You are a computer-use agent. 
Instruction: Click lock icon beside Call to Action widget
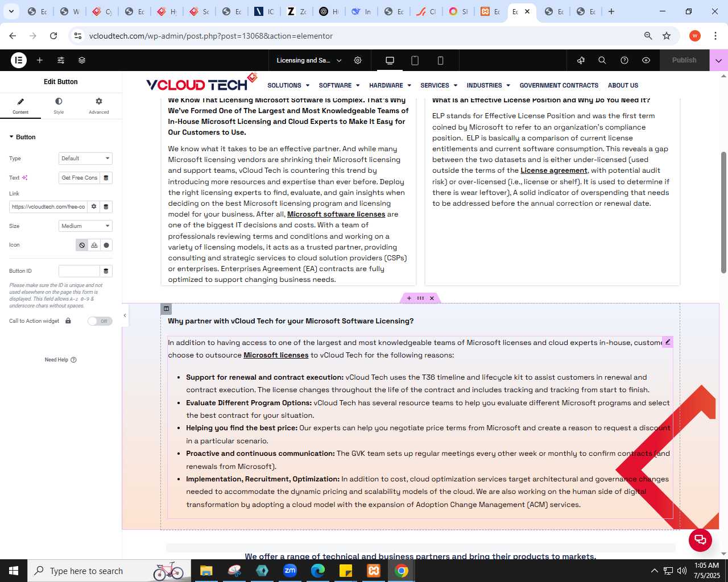[x=68, y=321]
